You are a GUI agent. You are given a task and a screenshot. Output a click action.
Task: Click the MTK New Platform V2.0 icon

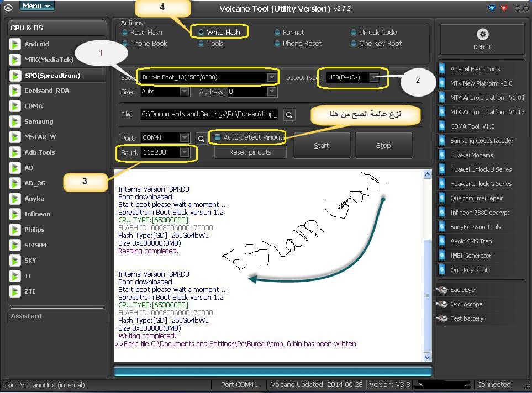pos(442,83)
